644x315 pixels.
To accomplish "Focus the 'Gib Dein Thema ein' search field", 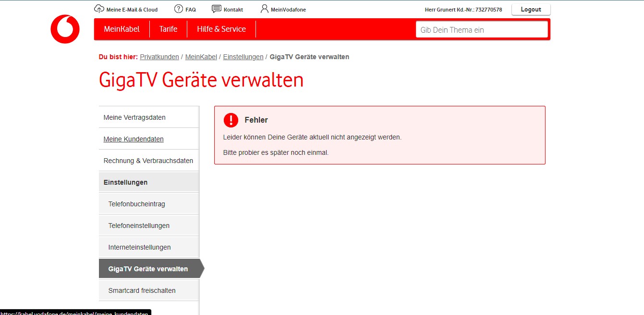I will click(482, 29).
